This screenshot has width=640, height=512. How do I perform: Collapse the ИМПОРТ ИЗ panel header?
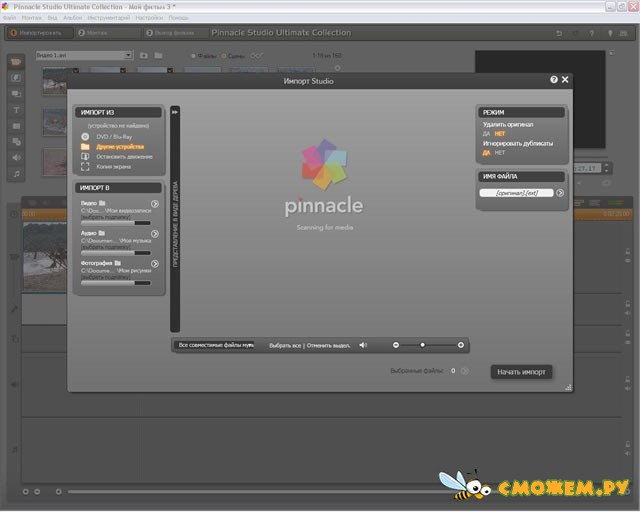118,112
